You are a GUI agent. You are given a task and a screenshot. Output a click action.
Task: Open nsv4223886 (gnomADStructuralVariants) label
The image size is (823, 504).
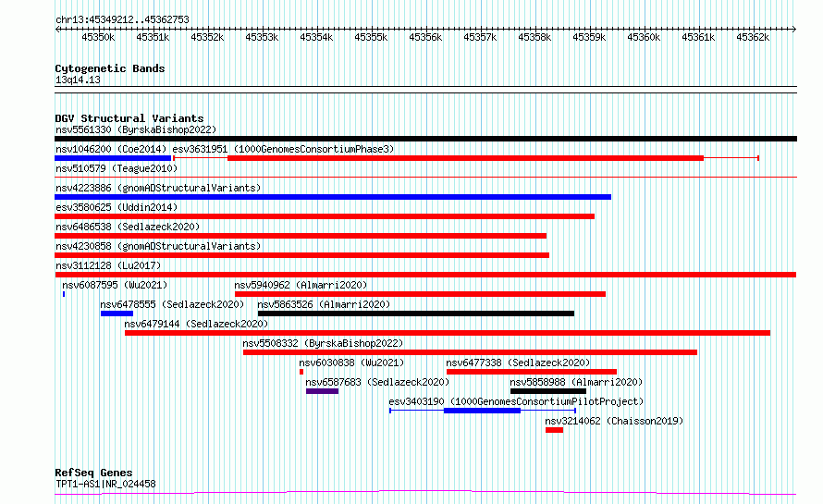pyautogui.click(x=158, y=188)
